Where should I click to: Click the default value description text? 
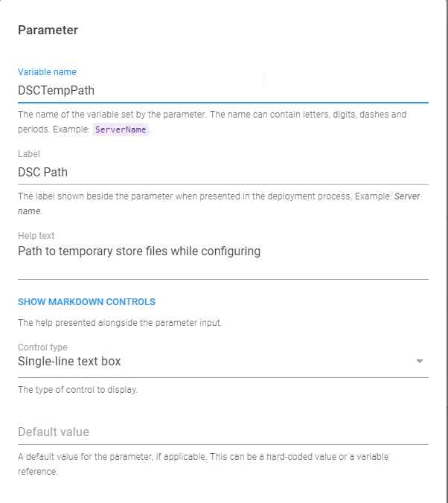point(202,457)
